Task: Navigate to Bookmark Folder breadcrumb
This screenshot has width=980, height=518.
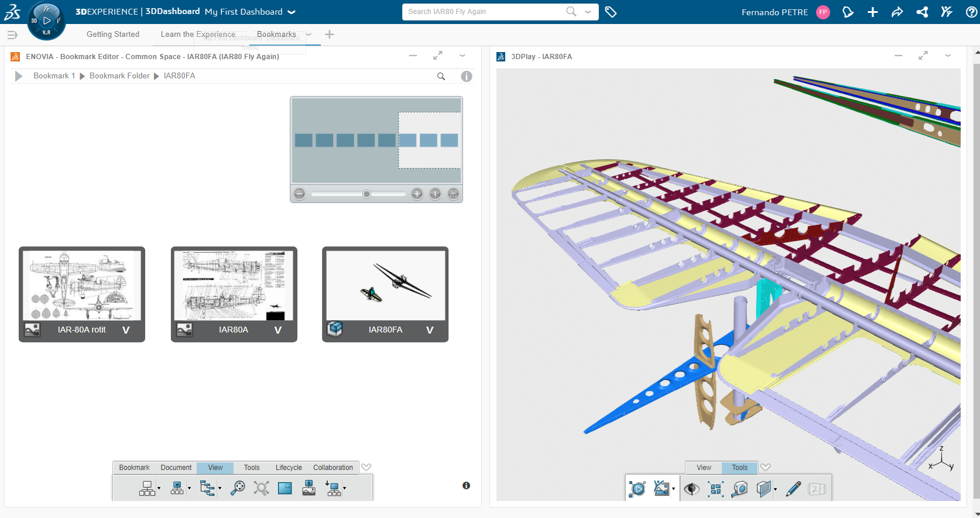Action: (119, 76)
